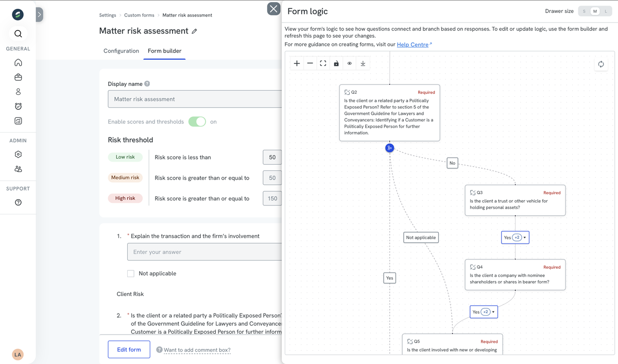
Task: Set drawer size to L
Action: click(606, 11)
